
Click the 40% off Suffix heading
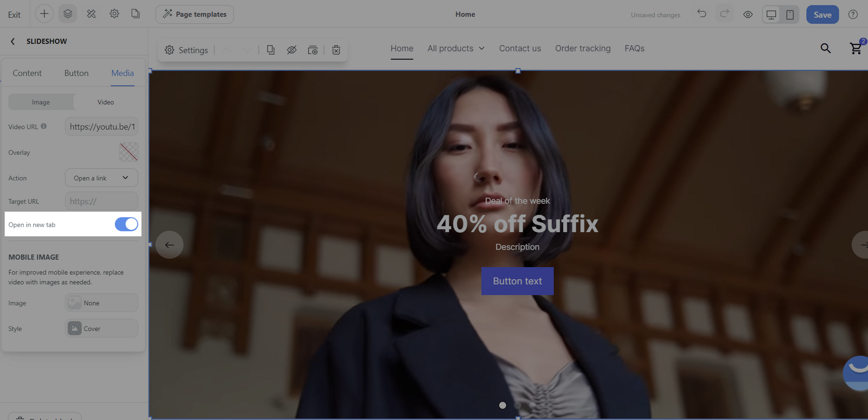click(518, 224)
